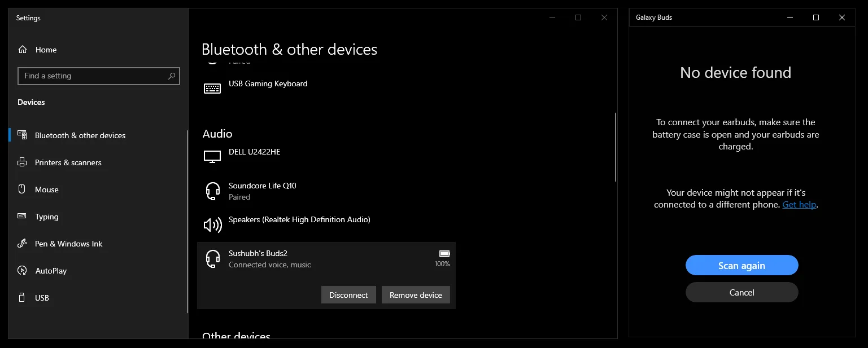This screenshot has width=868, height=348.
Task: Click the USB Gaming Keyboard device icon
Action: click(212, 89)
